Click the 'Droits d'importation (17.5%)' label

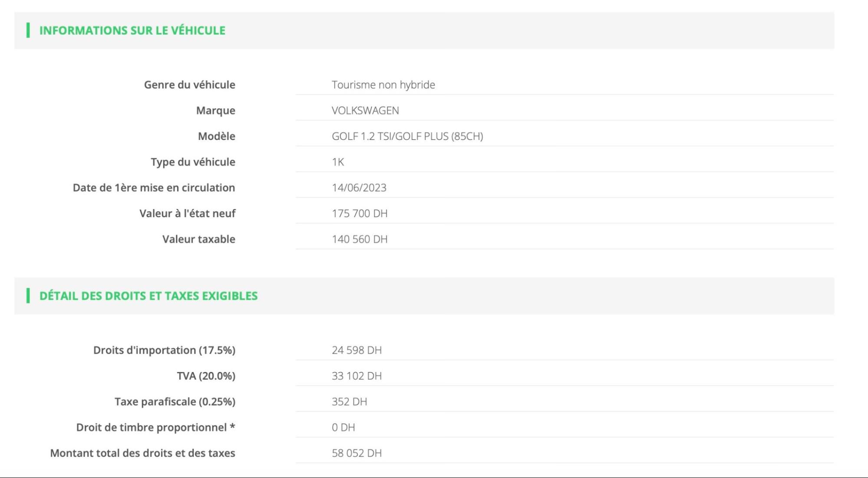coord(164,350)
